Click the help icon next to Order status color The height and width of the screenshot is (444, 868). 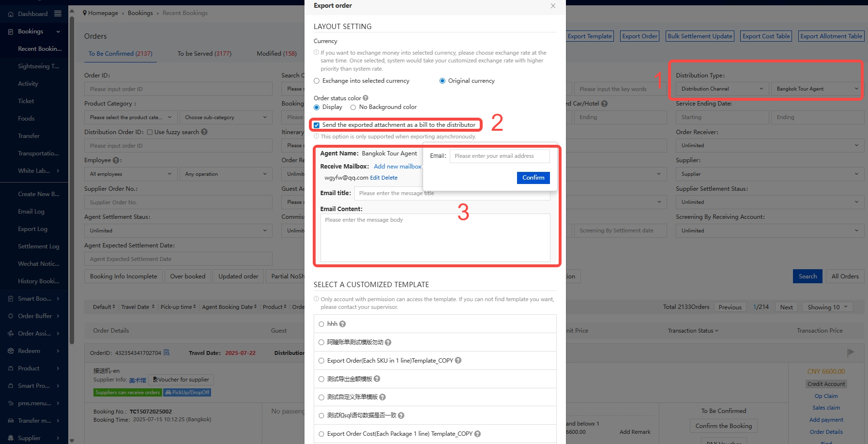[365, 98]
